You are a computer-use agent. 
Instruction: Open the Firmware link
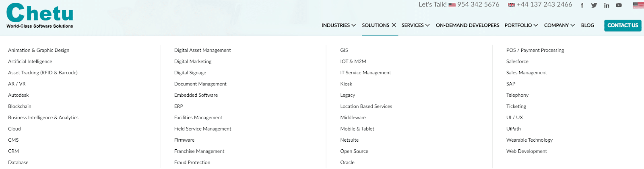pos(184,140)
